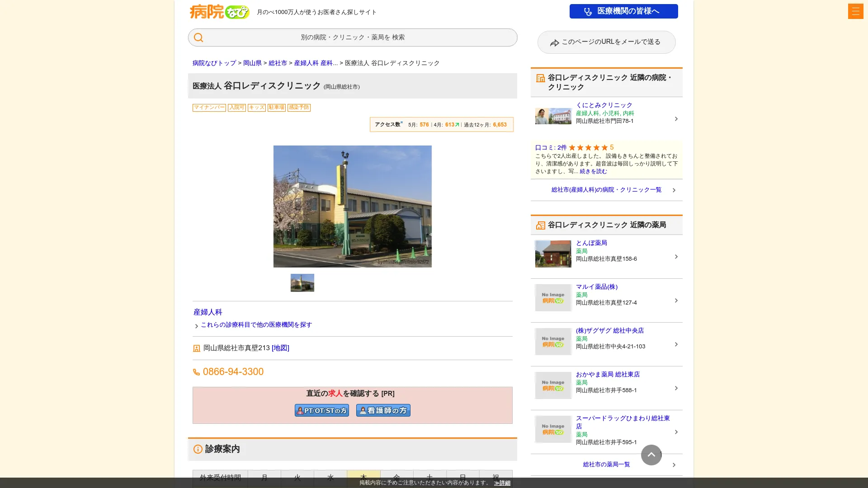Click the キッズ tag
Image resolution: width=868 pixels, height=488 pixels.
(x=256, y=108)
